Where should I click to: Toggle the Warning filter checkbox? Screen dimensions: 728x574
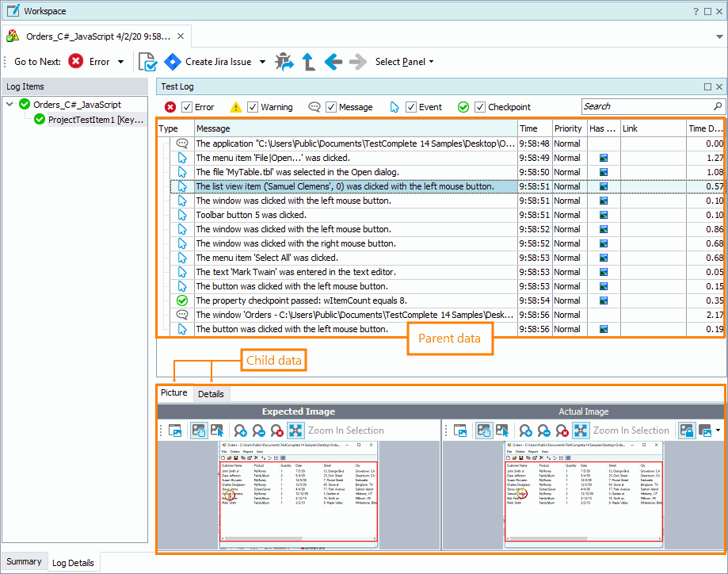click(x=253, y=107)
